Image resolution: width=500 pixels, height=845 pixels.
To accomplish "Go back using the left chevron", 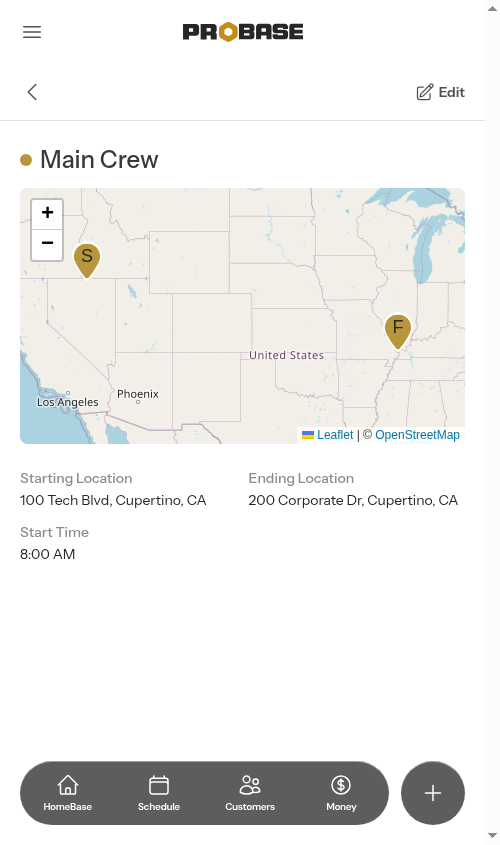I will point(32,92).
